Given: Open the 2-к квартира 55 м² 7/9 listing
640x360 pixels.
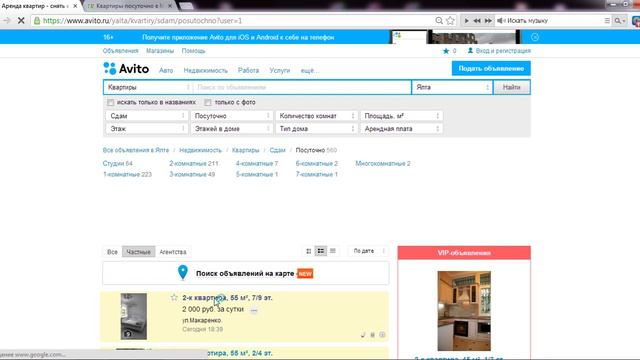Looking at the screenshot, I should click(x=227, y=298).
